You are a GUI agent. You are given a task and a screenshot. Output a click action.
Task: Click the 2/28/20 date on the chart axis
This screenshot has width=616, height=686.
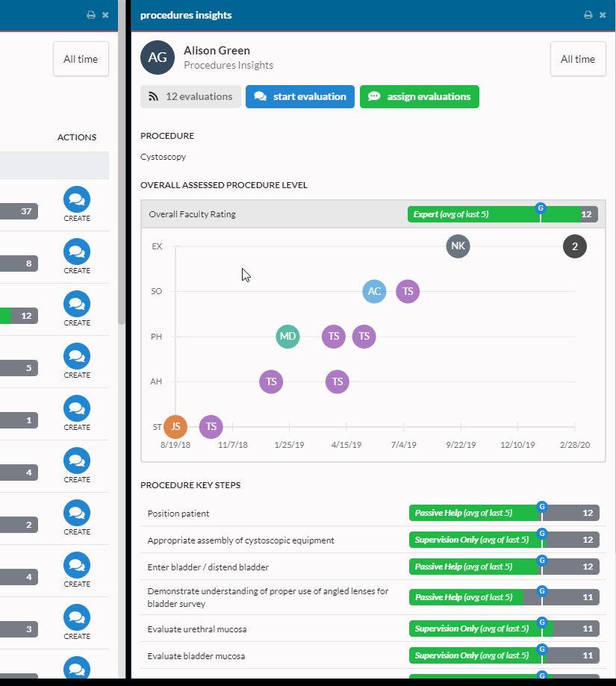pyautogui.click(x=575, y=445)
